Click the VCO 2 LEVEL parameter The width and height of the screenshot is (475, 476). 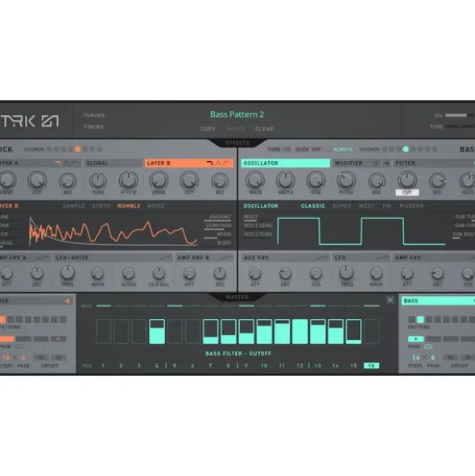(x=258, y=226)
